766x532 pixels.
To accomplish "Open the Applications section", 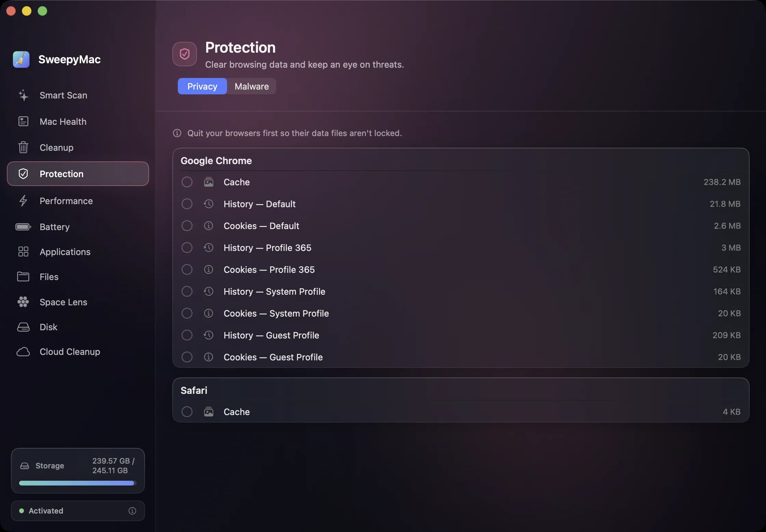I will point(78,252).
